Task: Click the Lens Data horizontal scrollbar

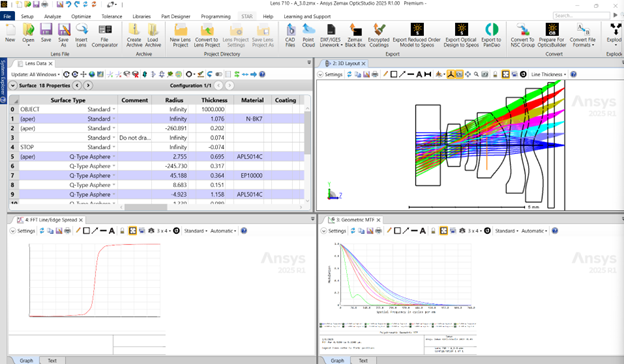Action: pyautogui.click(x=146, y=207)
